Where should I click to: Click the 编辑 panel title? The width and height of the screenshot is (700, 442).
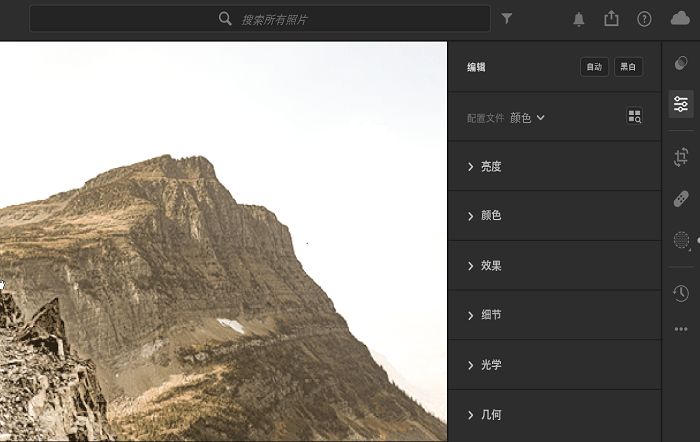476,67
